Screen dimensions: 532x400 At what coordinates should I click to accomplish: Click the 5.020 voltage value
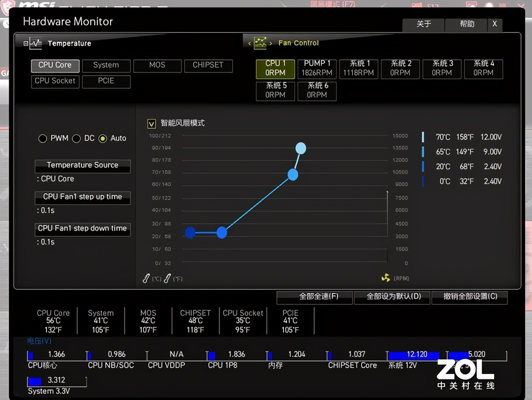point(477,355)
